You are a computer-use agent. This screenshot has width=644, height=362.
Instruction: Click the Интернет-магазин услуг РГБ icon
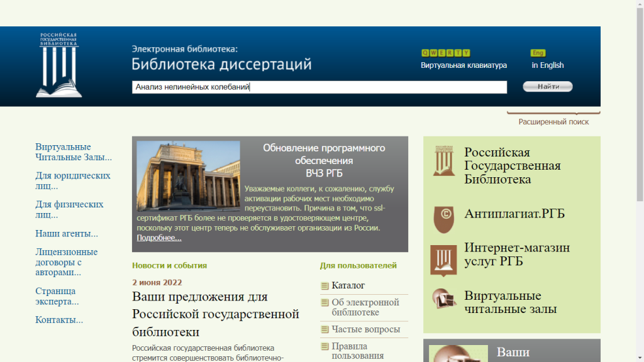click(443, 261)
